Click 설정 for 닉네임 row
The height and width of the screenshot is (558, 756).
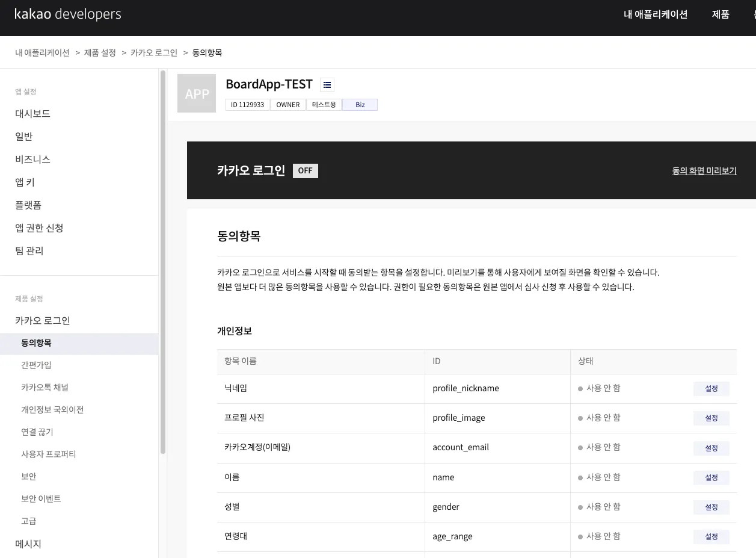pos(711,389)
